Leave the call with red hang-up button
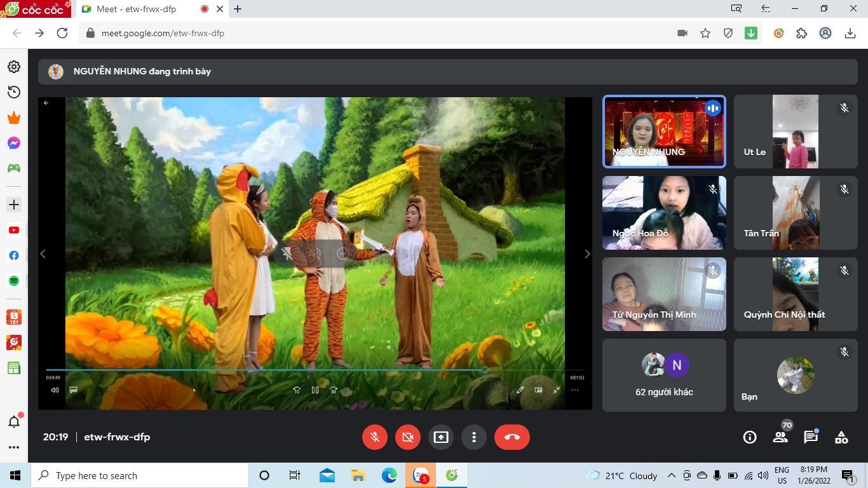 tap(512, 437)
